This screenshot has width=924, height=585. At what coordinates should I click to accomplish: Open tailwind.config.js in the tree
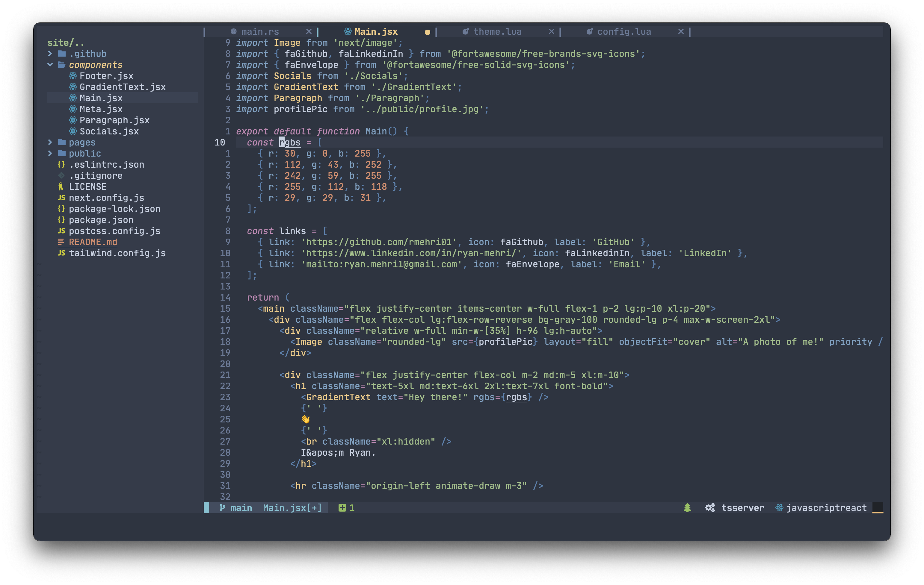117,253
